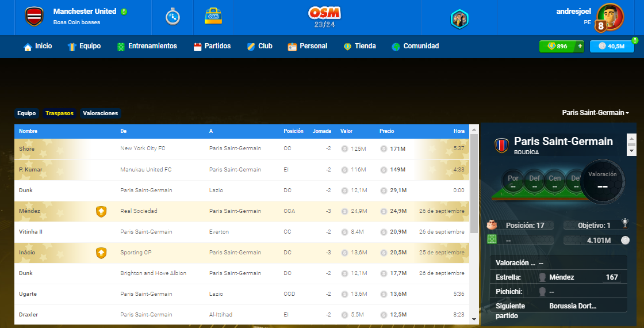This screenshot has height=328, width=644.
Task: Click the 171M price in Shore row
Action: pos(397,149)
